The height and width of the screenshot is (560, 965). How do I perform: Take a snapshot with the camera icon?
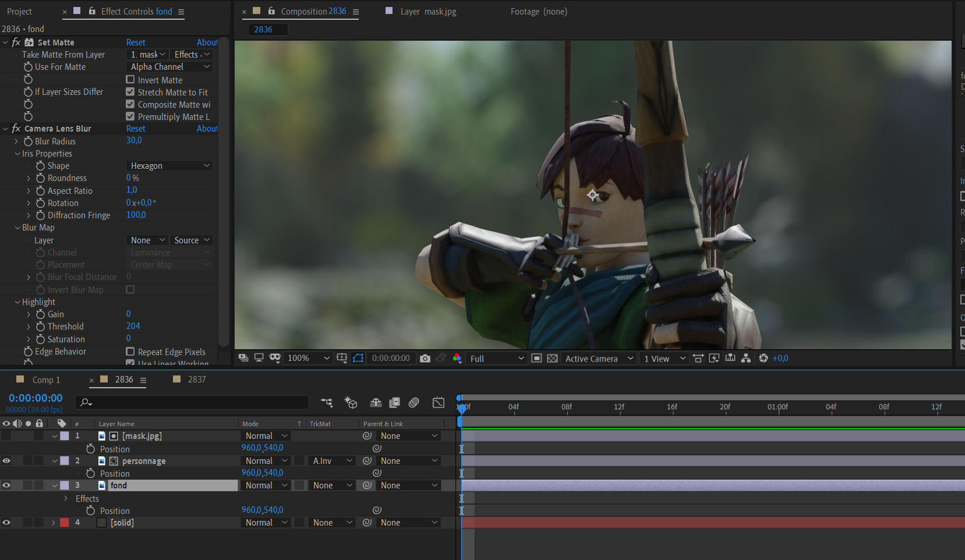point(425,359)
